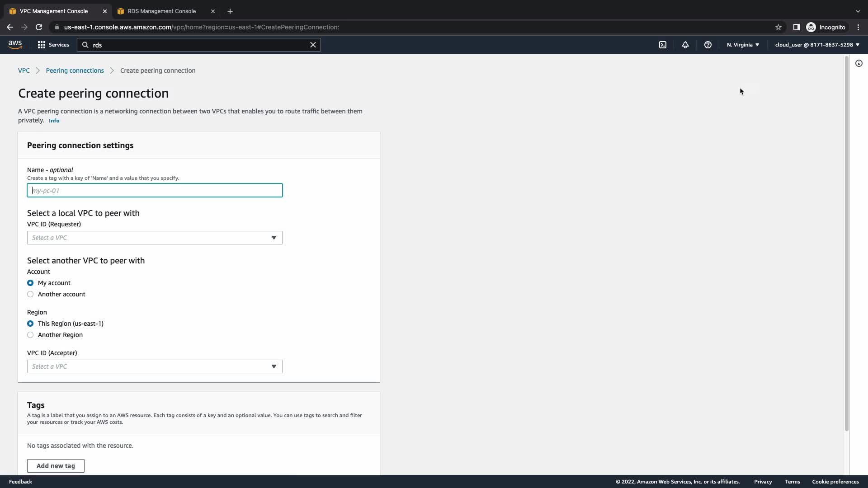Clear the rds search text
Viewport: 868px width, 488px height.
tap(313, 45)
